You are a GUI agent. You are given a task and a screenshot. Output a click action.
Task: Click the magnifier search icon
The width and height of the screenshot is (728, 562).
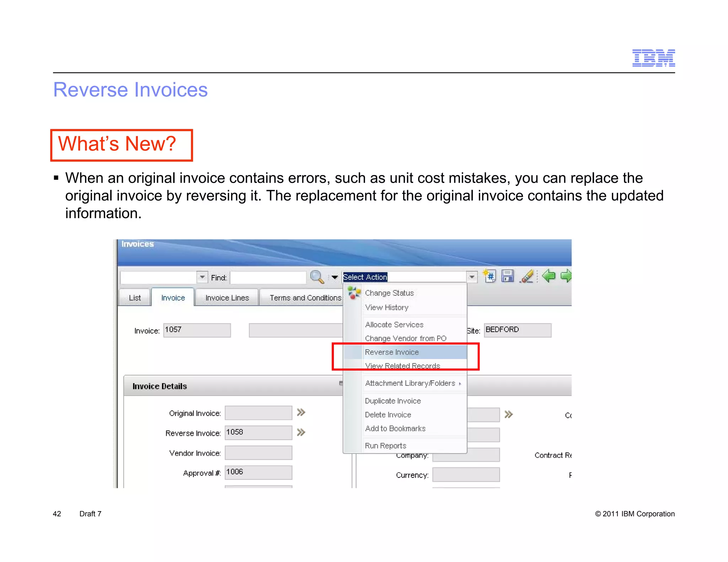pos(317,277)
